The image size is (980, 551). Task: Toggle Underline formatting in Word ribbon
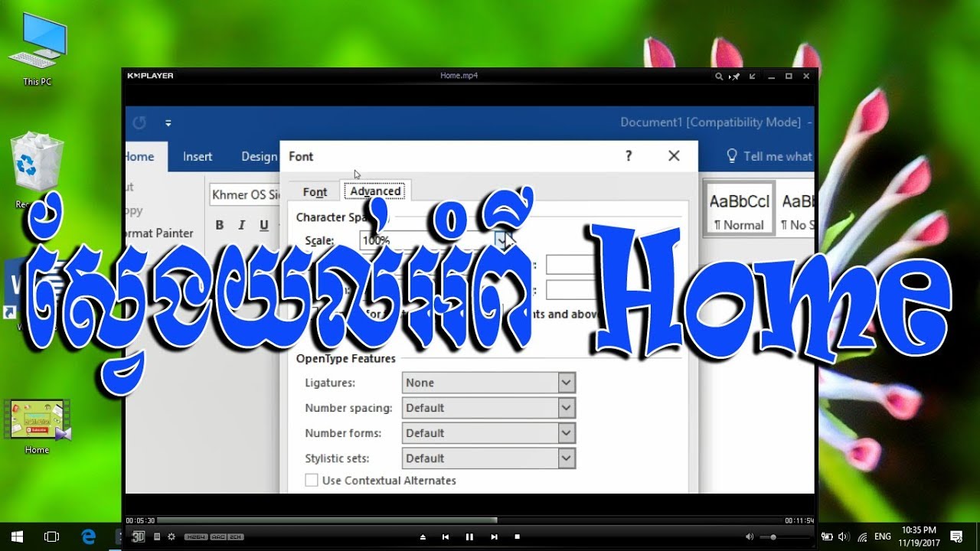pyautogui.click(x=264, y=225)
